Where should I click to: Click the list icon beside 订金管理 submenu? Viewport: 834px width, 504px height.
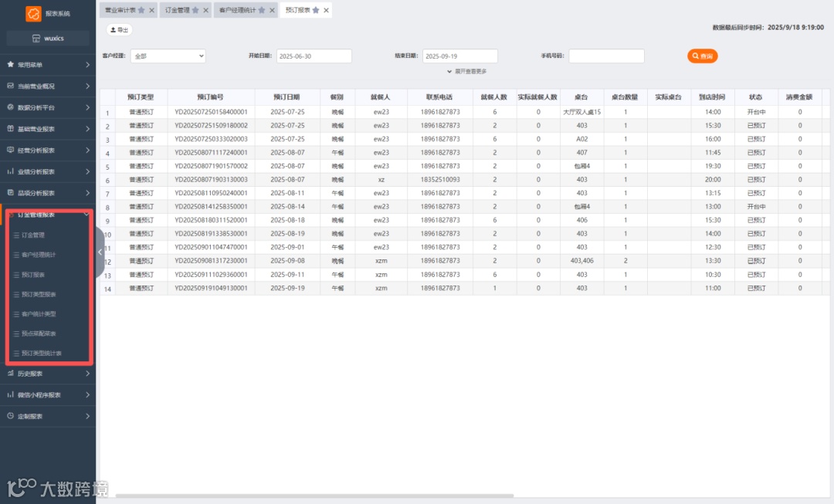click(x=16, y=235)
